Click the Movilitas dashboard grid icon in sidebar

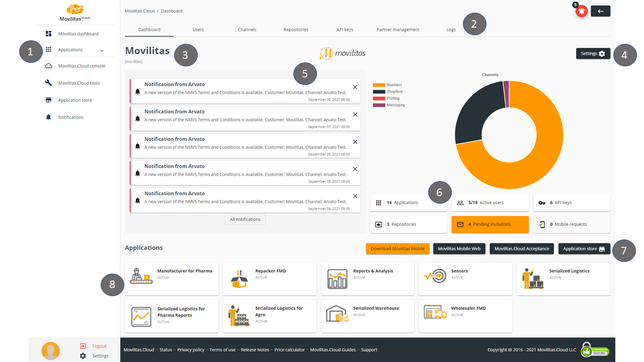tap(49, 34)
